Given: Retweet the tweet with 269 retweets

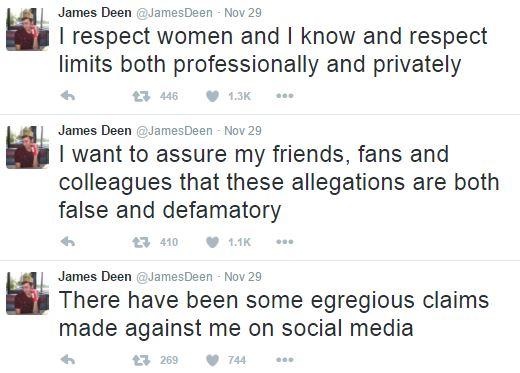Looking at the screenshot, I should [141, 360].
